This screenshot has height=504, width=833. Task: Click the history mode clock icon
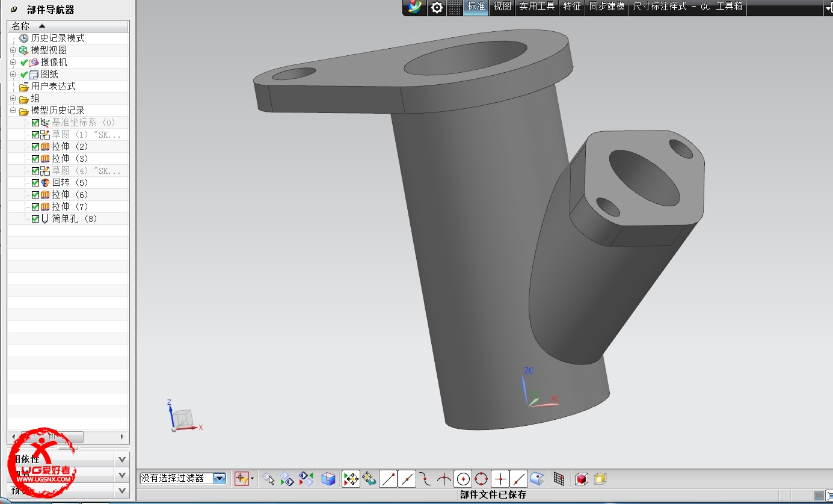click(24, 38)
